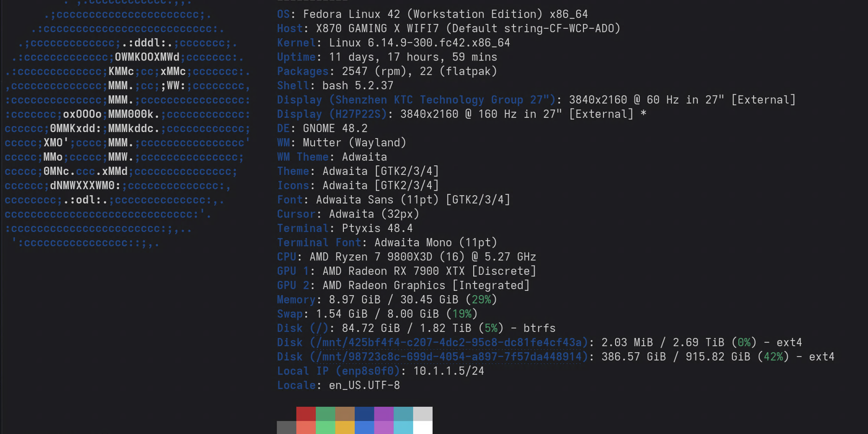Image resolution: width=868 pixels, height=434 pixels.
Task: Click the ASCII logo line containing .:dddl:.
Action: [x=127, y=43]
